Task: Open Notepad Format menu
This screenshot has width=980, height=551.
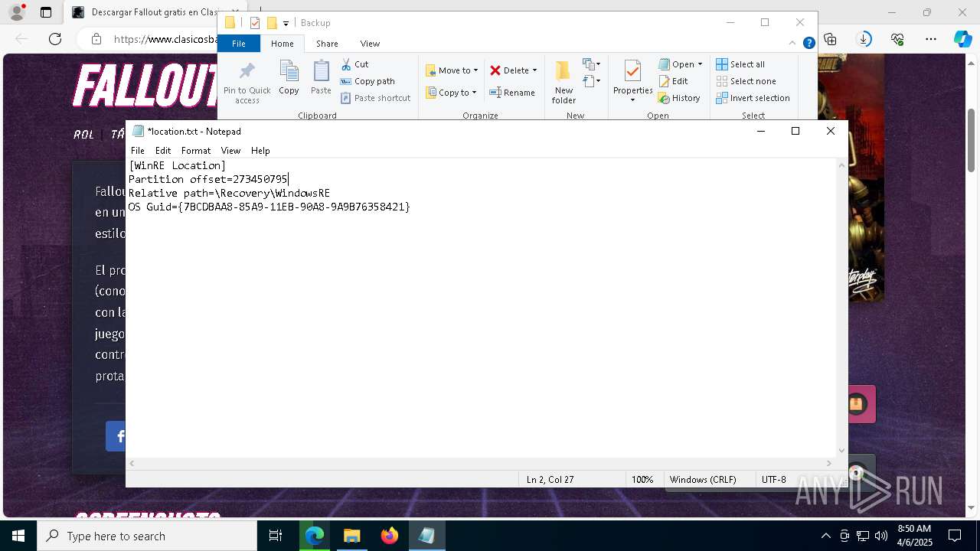Action: click(x=196, y=151)
